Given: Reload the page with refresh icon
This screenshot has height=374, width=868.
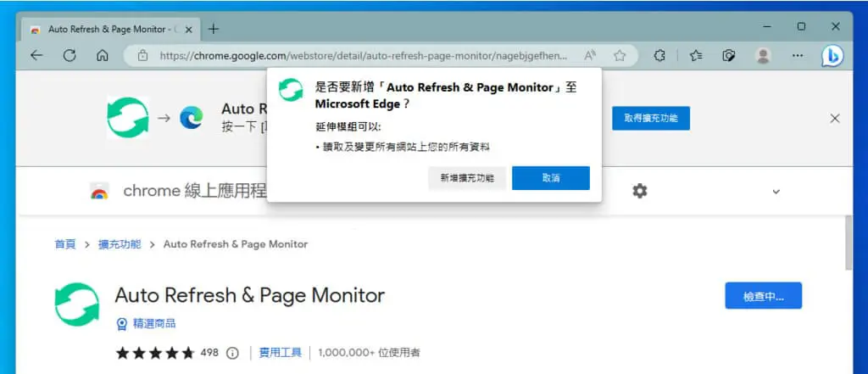Looking at the screenshot, I should pos(70,55).
